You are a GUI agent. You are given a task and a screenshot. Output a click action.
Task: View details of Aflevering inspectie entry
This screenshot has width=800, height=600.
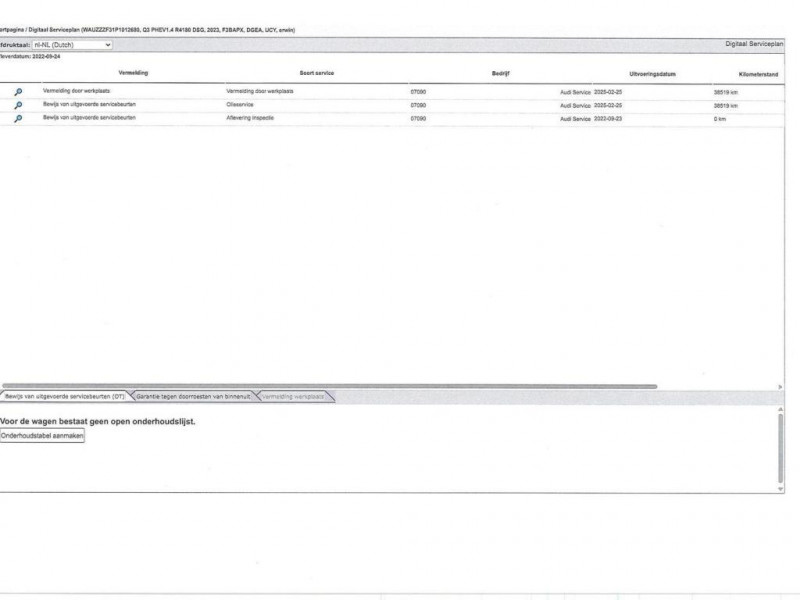[18, 118]
